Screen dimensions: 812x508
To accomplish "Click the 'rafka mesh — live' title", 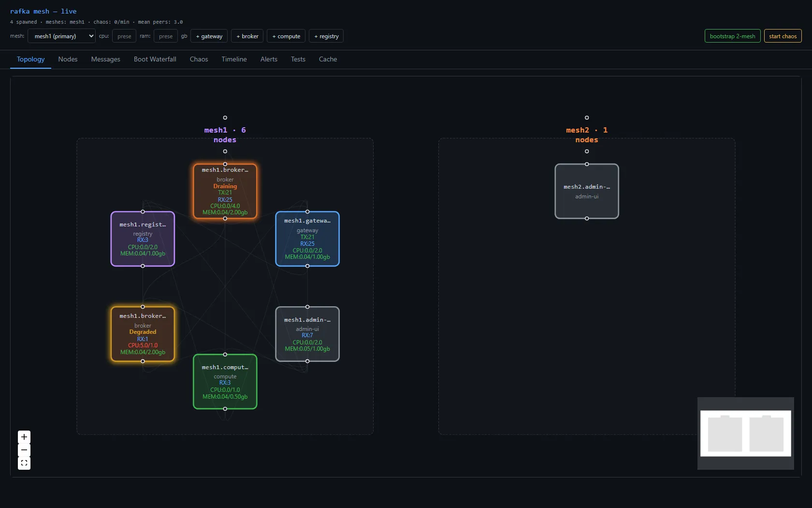I will [43, 11].
